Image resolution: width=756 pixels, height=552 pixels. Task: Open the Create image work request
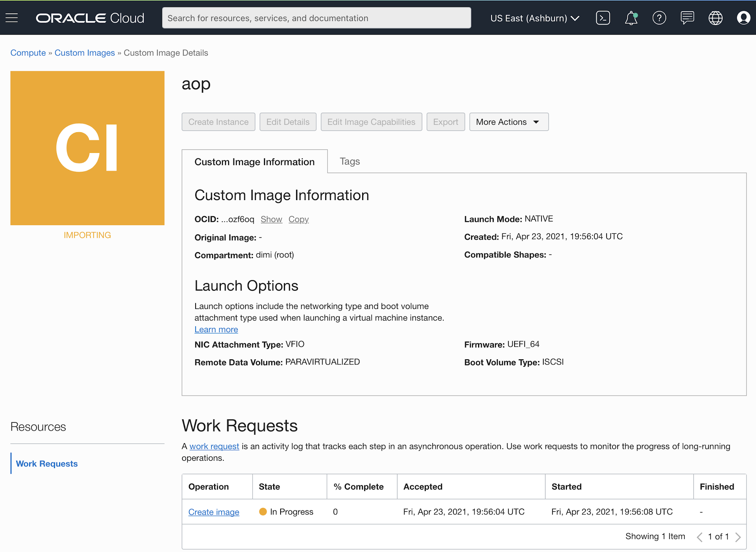[x=214, y=512]
